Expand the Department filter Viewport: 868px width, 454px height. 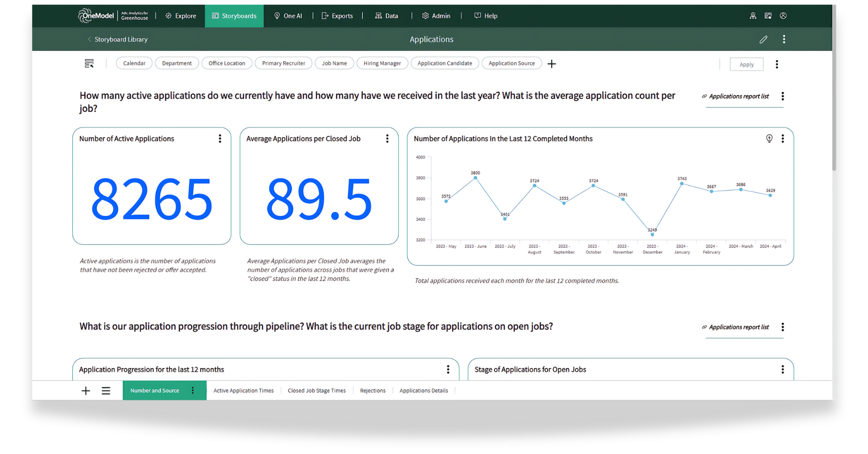pos(176,63)
